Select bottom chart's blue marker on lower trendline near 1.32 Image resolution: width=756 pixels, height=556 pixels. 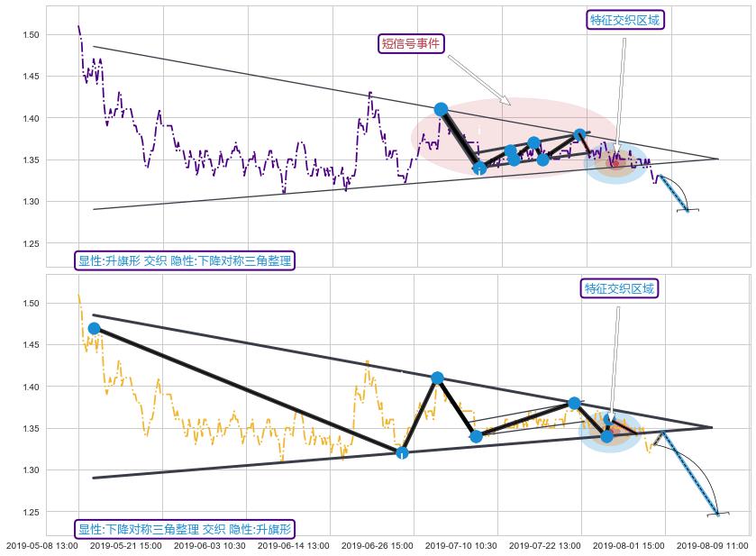pos(402,452)
